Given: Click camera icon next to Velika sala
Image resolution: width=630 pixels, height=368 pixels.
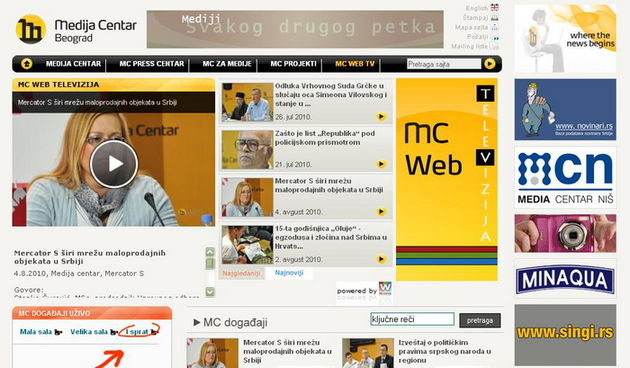Looking at the screenshot, I should (x=114, y=332).
